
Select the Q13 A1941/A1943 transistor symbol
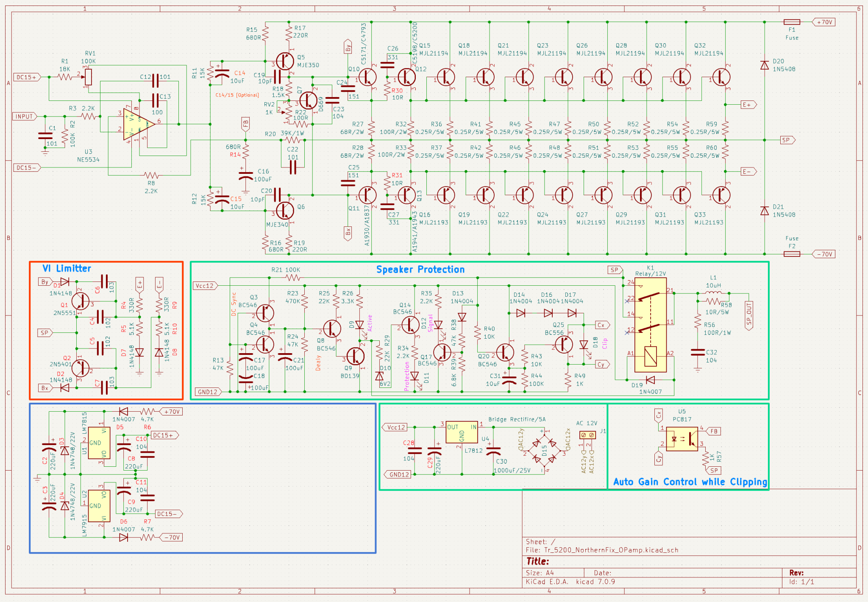[406, 195]
